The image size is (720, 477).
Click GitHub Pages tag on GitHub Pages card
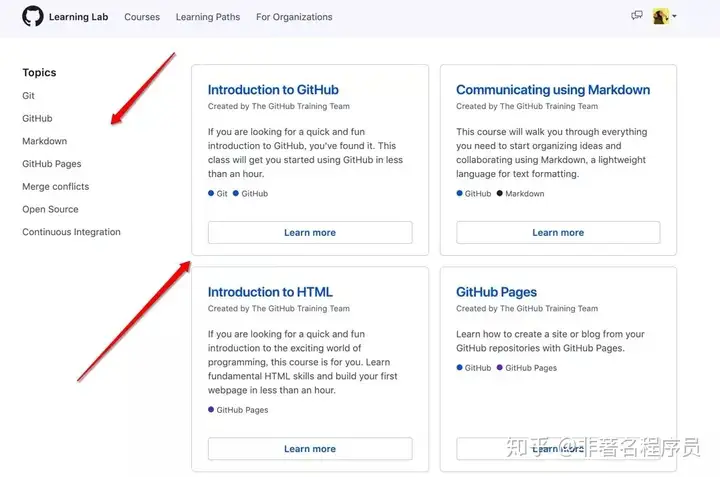pos(531,368)
